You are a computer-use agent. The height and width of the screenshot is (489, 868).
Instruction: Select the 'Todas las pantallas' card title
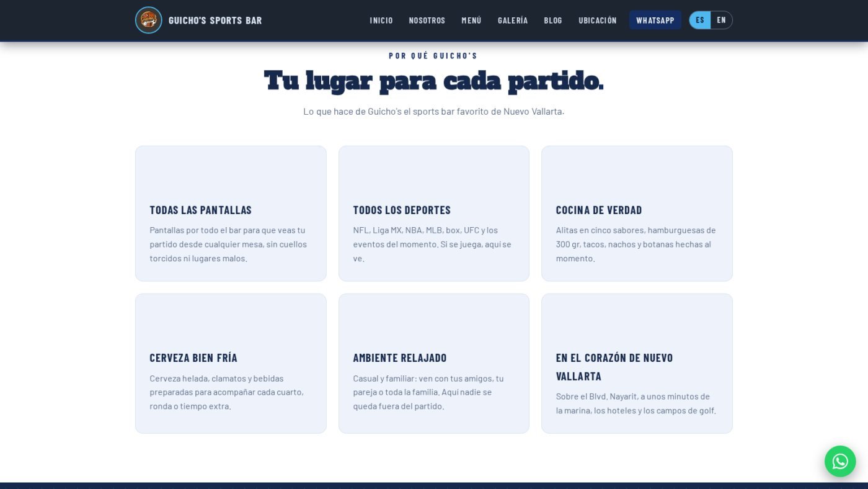coord(200,210)
